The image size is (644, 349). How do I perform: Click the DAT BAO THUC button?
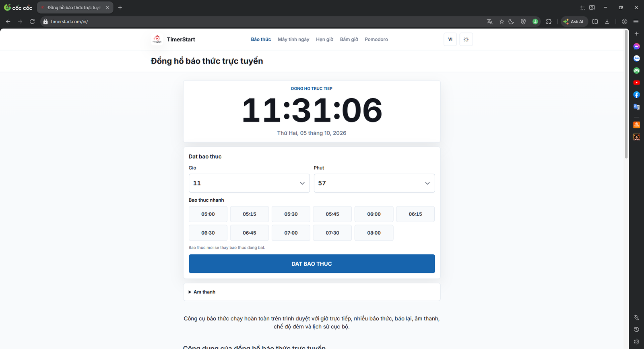(312, 264)
